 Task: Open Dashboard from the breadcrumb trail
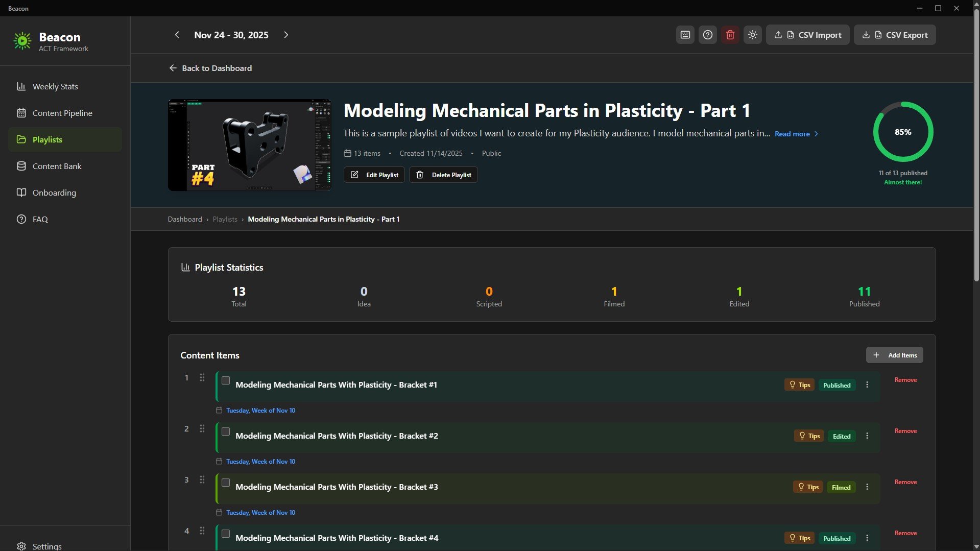click(x=185, y=219)
